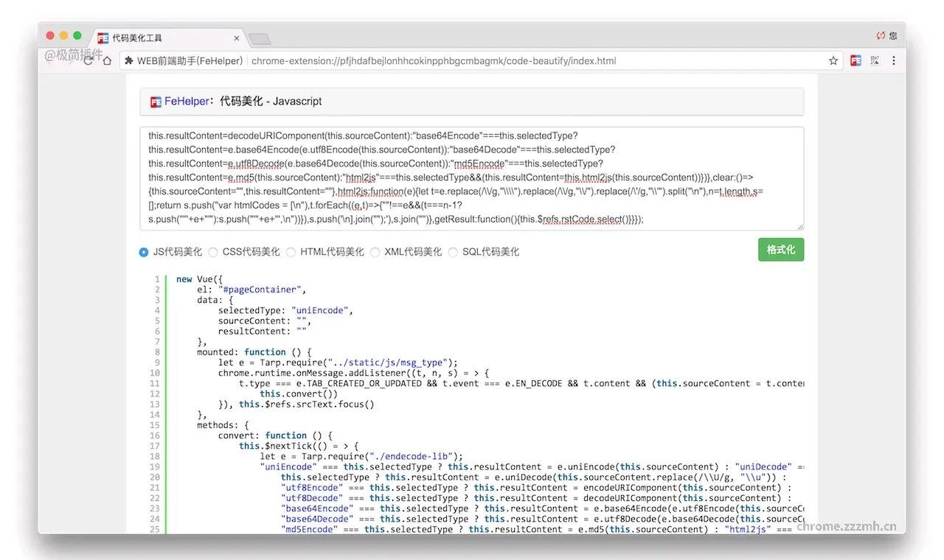Click the chrome.runtime.onMessage.addListener code line
This screenshot has width=944, height=560.
coord(353,373)
